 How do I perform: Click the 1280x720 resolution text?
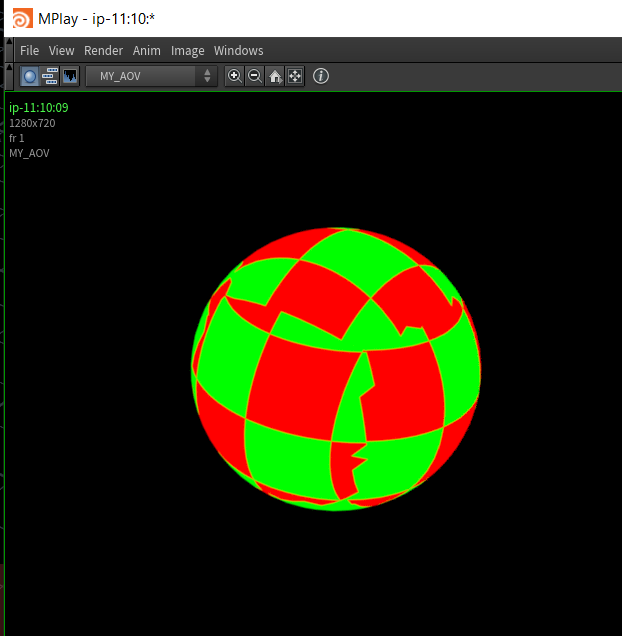[x=32, y=123]
